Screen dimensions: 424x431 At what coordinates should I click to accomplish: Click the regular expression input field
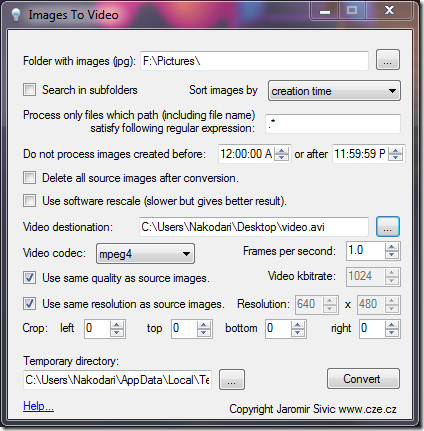coord(333,124)
